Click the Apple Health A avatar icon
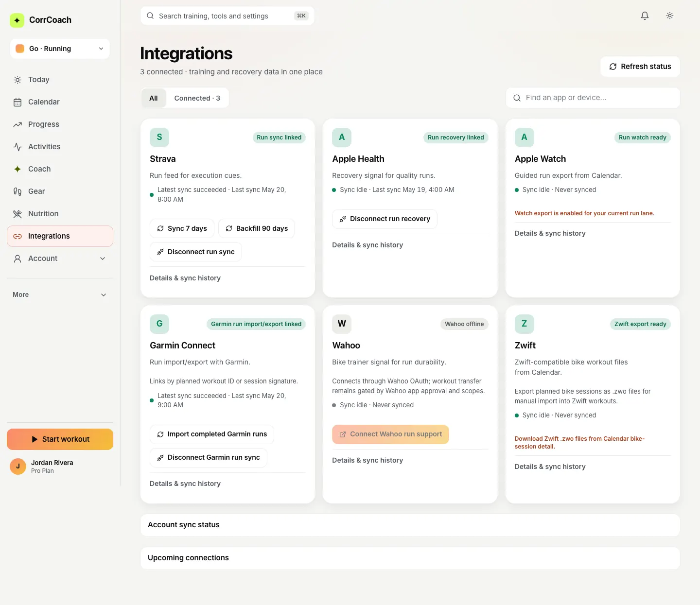Viewport: 700px width, 605px height. pos(342,138)
